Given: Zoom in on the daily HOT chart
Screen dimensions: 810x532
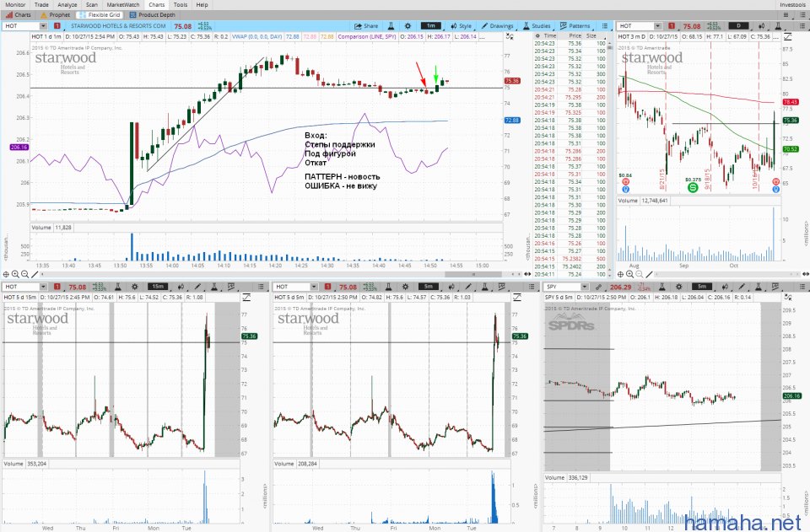Looking at the screenshot, I should (x=630, y=275).
